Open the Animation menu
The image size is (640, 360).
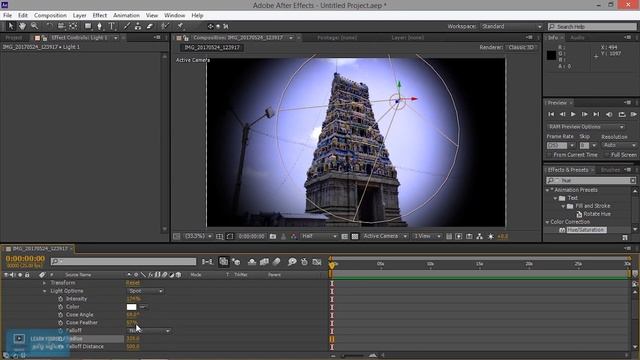126,16
